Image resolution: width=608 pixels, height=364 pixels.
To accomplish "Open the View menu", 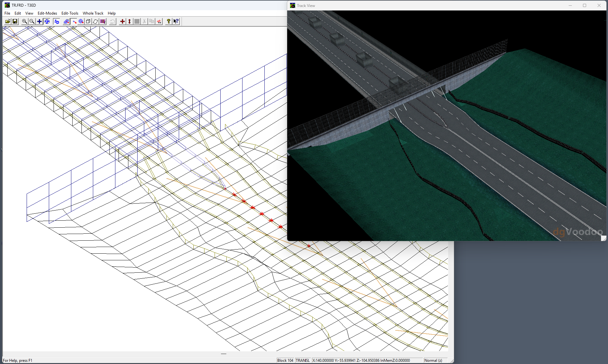I will pos(29,13).
